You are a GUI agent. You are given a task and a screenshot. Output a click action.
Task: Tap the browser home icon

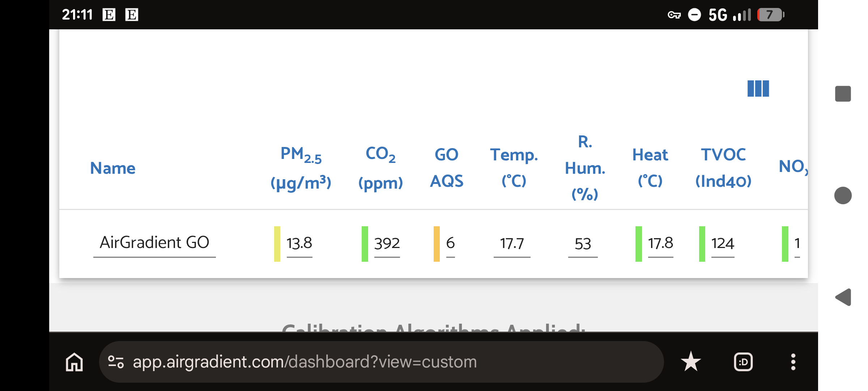[75, 362]
